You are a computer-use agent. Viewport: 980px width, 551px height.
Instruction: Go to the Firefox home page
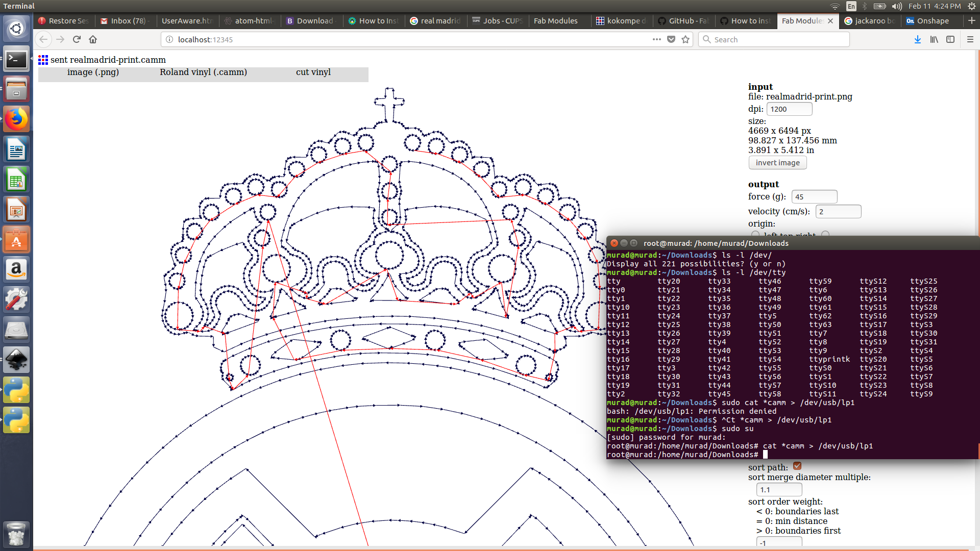pos(93,39)
